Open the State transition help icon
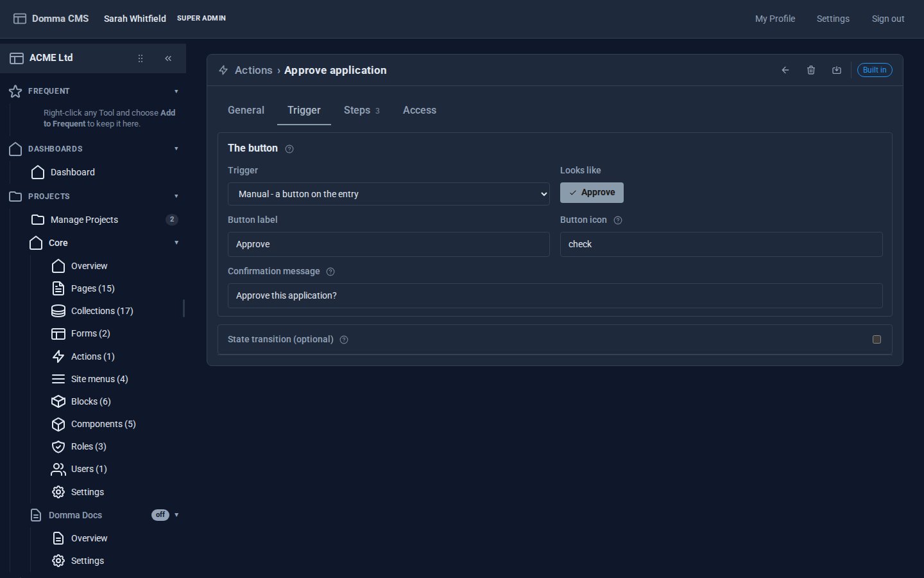 tap(344, 340)
